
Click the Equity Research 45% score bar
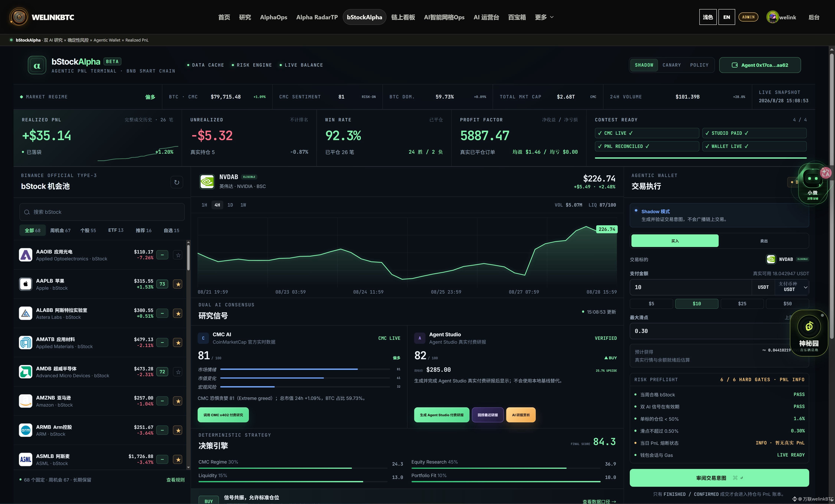506,468
